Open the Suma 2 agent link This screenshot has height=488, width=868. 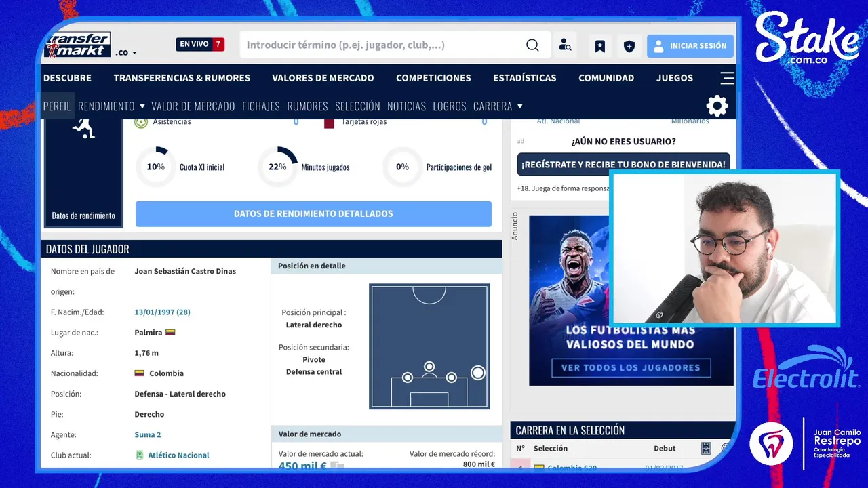(x=148, y=434)
